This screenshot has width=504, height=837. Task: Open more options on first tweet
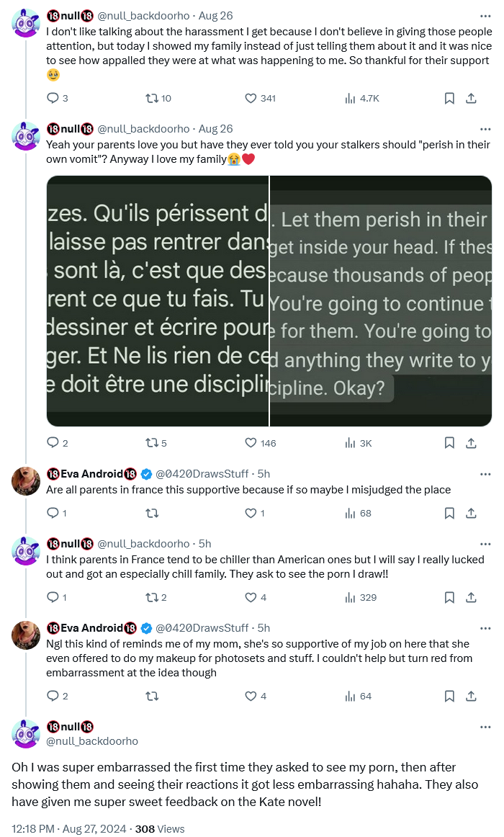[485, 16]
